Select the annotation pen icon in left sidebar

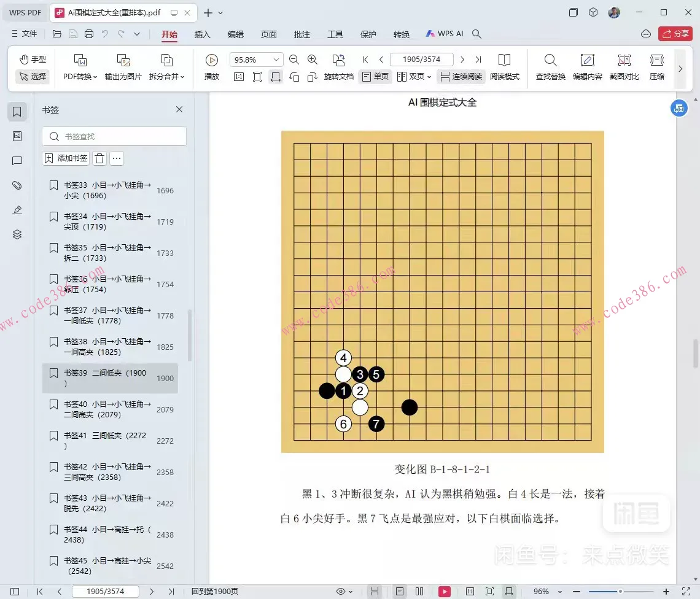click(x=17, y=209)
